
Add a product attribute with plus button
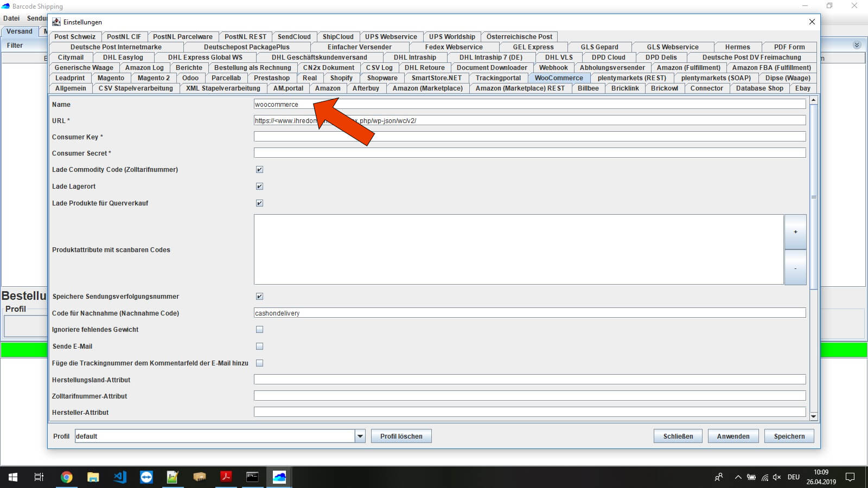(795, 232)
